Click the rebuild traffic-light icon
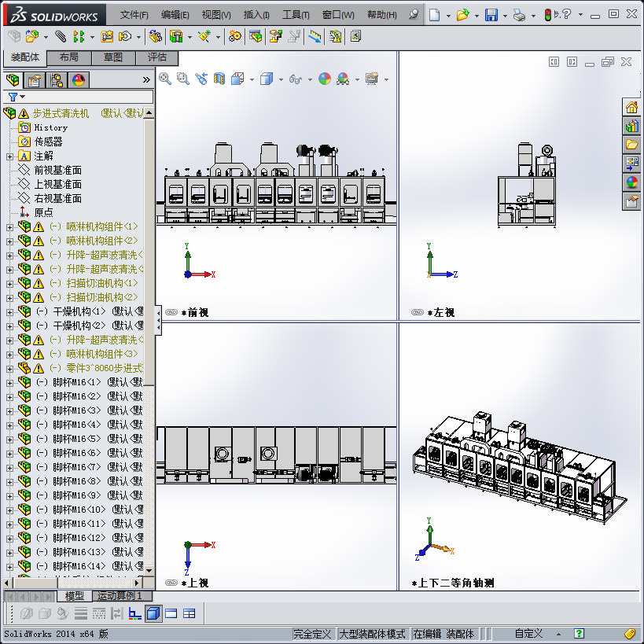The image size is (644, 644). click(x=547, y=15)
